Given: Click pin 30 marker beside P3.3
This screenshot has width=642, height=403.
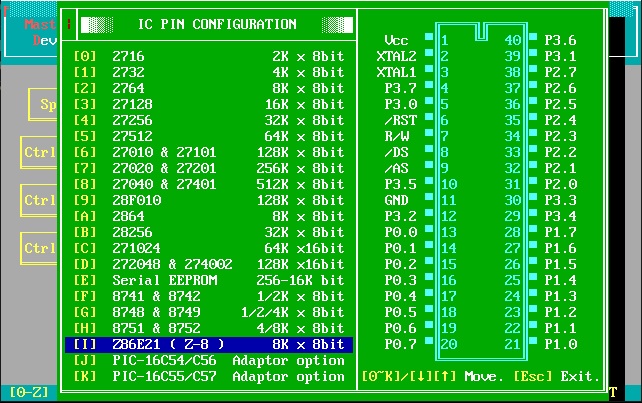Looking at the screenshot, I should [533, 196].
